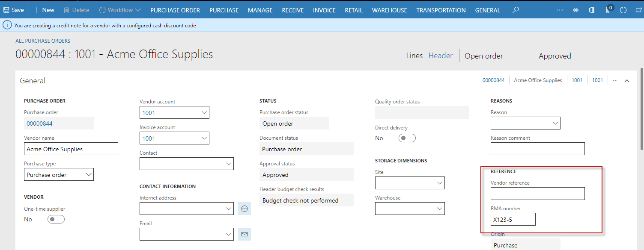Open the search magnifier in the top bar
Viewport: 644px width, 250px height.
pos(515,9)
